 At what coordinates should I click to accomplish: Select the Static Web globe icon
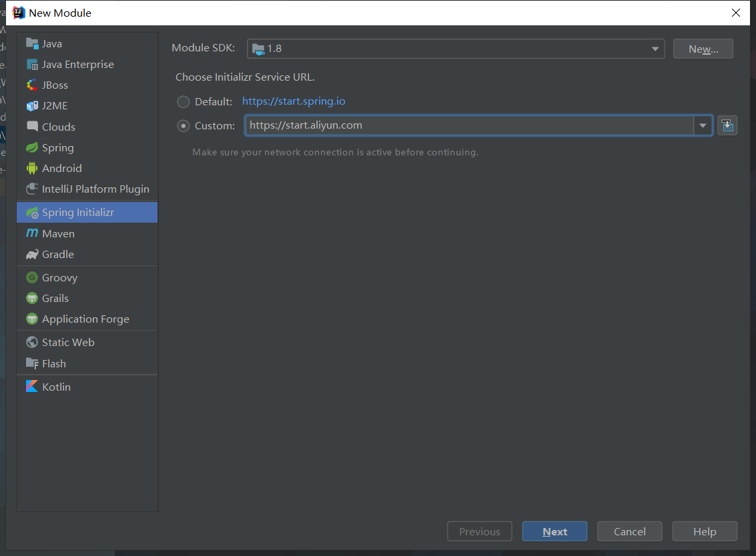(32, 342)
